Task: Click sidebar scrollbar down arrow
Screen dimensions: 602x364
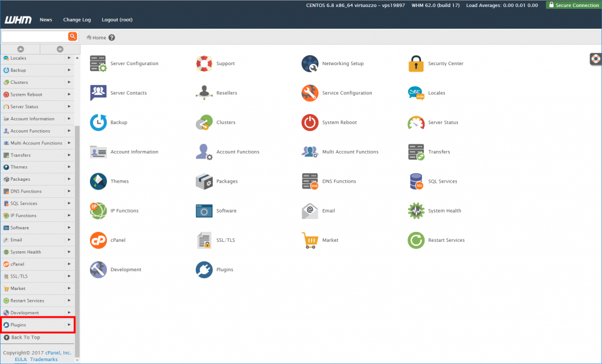Action: 77,360
